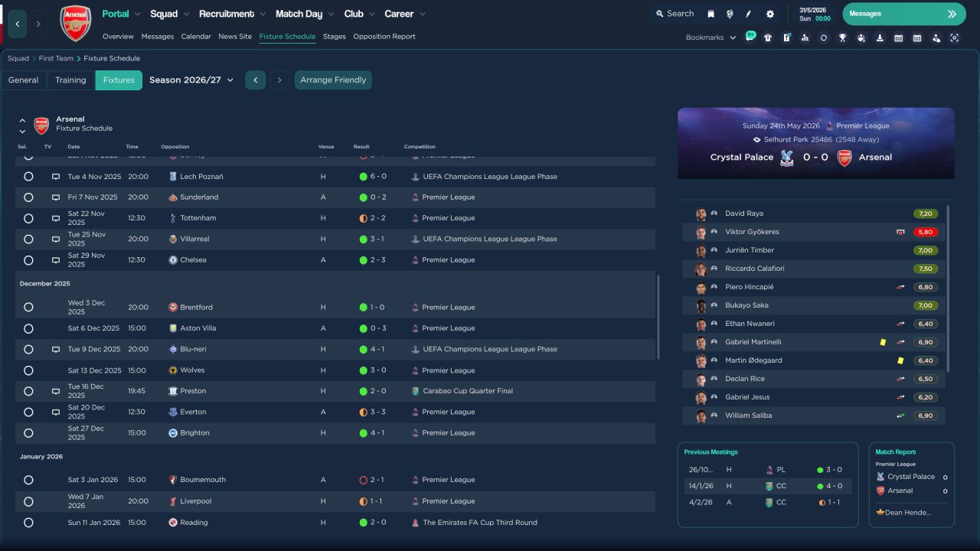Click the bookmark icon beside Search
Screen dimensions: 980x551
coord(710,14)
